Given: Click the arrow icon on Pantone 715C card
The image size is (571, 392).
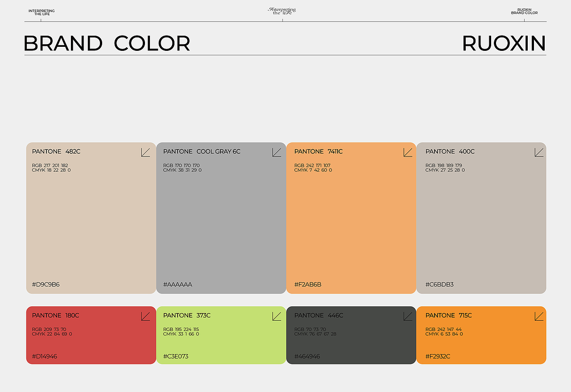Looking at the screenshot, I should pos(539,316).
